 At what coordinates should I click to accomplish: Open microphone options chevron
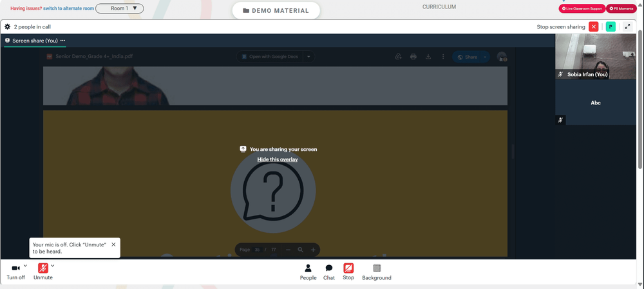coord(53,266)
